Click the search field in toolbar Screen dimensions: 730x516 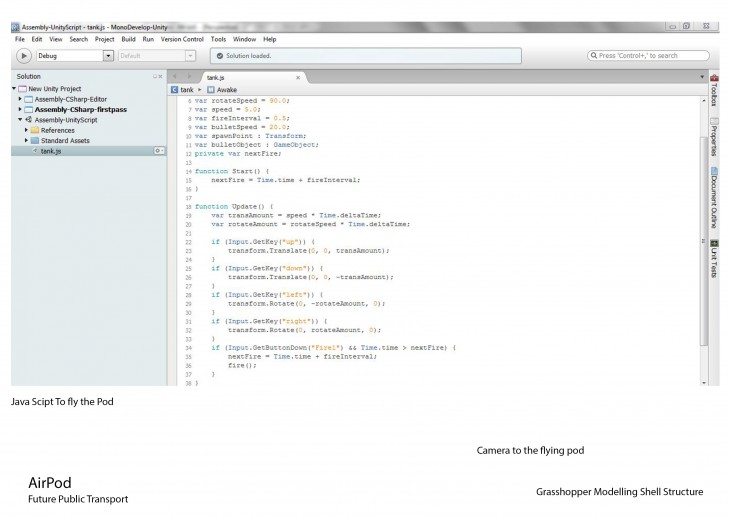(x=652, y=56)
